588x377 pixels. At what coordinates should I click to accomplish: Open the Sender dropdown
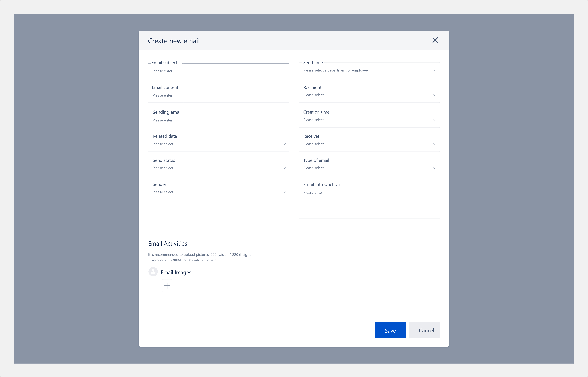(219, 192)
